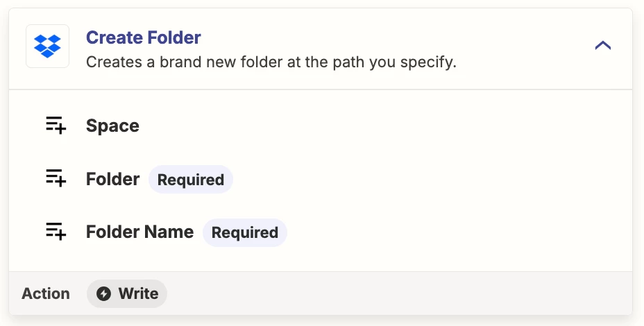Open the Create Folder title link
The width and height of the screenshot is (644, 326).
click(x=144, y=37)
